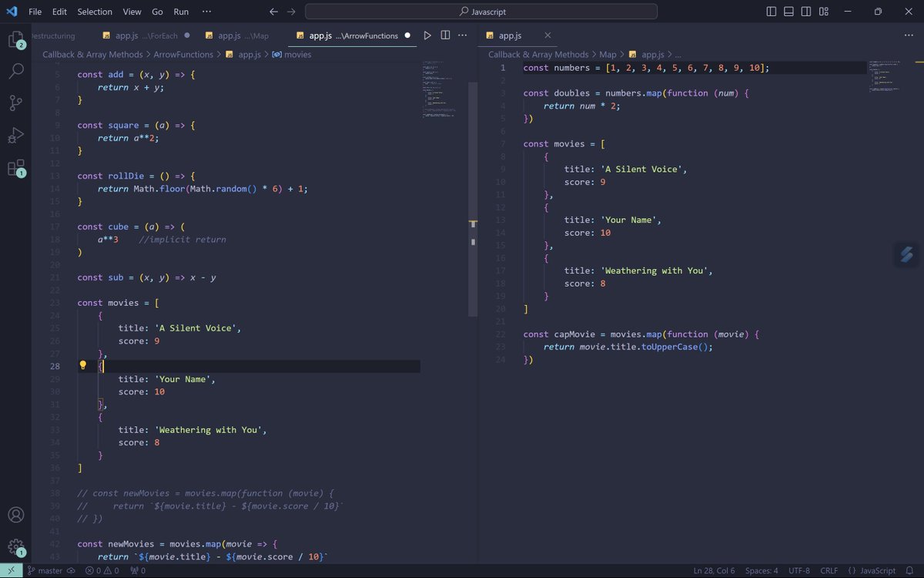Open the Customize Layout icon
924x578 pixels.
825,12
